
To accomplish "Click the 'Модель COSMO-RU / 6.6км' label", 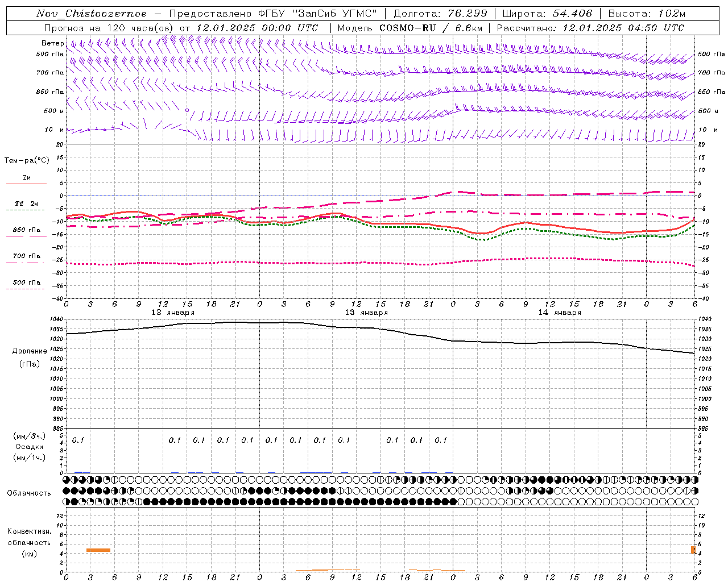I will [409, 28].
